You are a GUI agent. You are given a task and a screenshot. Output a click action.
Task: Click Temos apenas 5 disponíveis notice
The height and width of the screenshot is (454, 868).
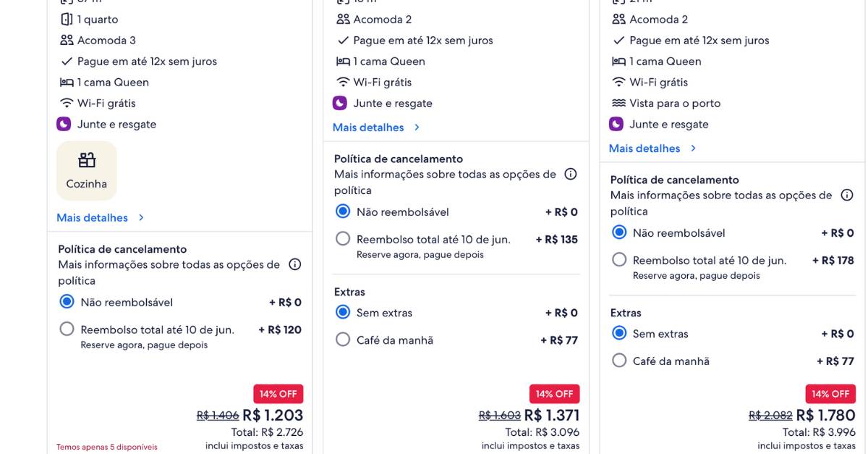[x=107, y=447]
